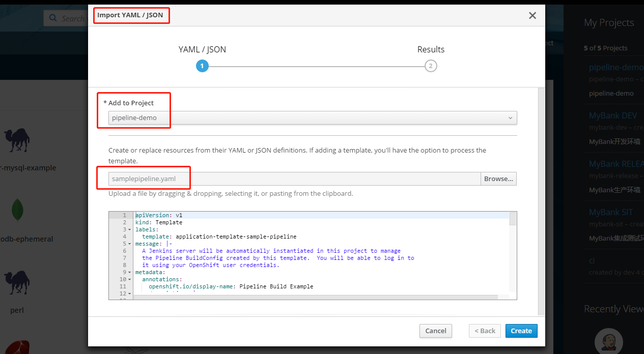This screenshot has width=644, height=354.
Task: Open the Add to Project dropdown
Action: (312, 118)
